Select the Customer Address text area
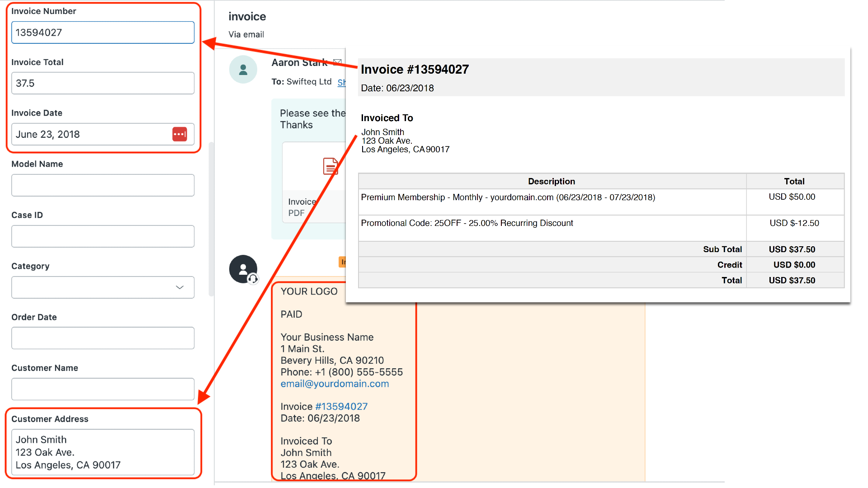Image resolution: width=868 pixels, height=488 pixels. (x=103, y=452)
